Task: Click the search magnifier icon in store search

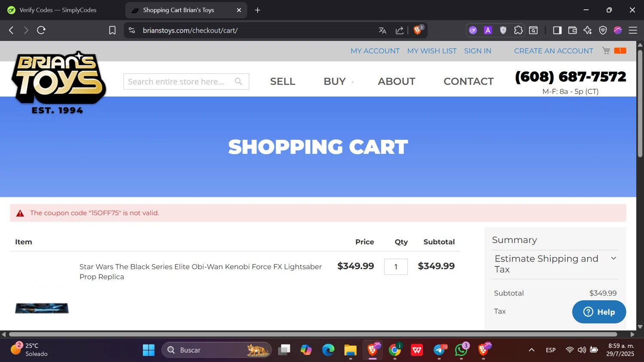Action: [239, 81]
